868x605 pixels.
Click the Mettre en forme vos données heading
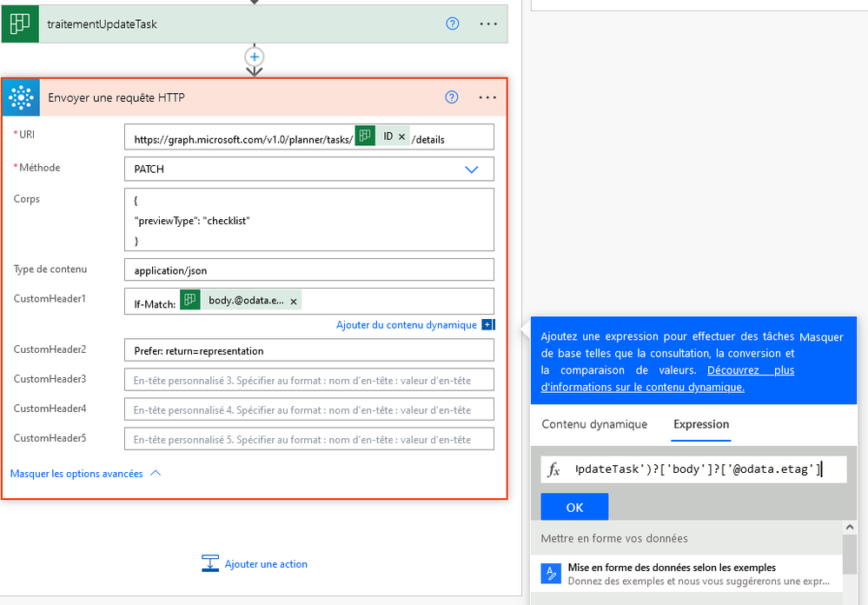coord(614,539)
